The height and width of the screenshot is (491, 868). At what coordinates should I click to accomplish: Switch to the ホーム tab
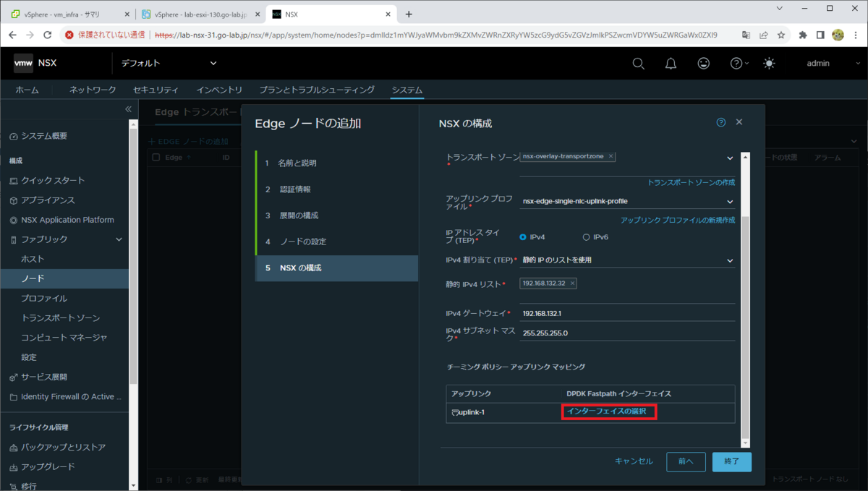tap(27, 90)
